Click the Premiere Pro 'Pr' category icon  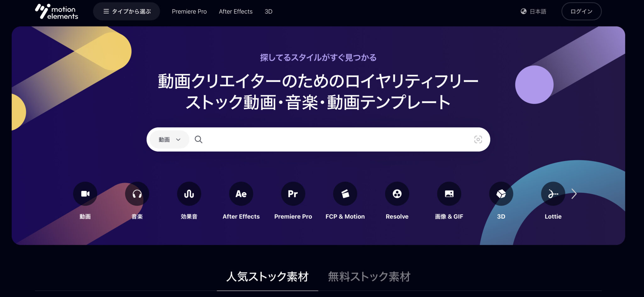click(293, 193)
